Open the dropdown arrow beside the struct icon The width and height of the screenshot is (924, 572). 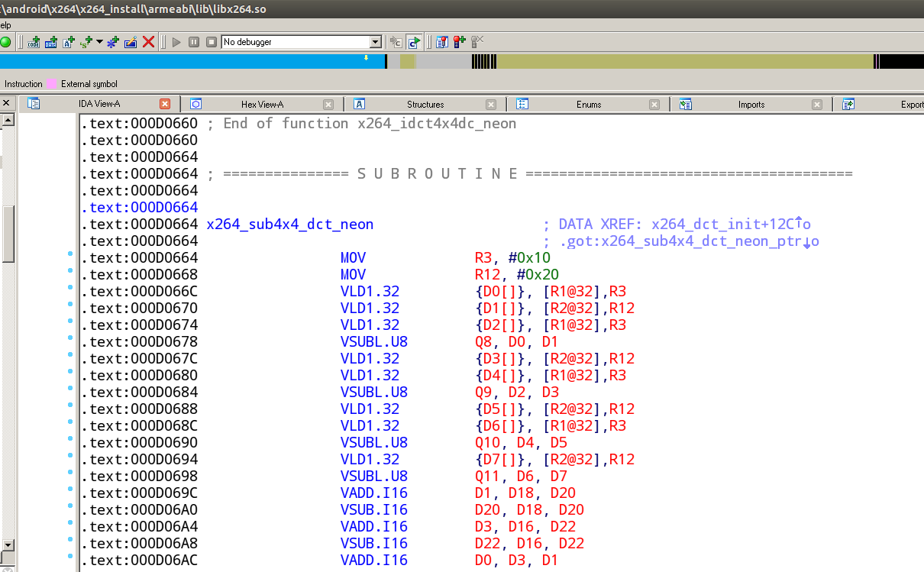click(99, 42)
